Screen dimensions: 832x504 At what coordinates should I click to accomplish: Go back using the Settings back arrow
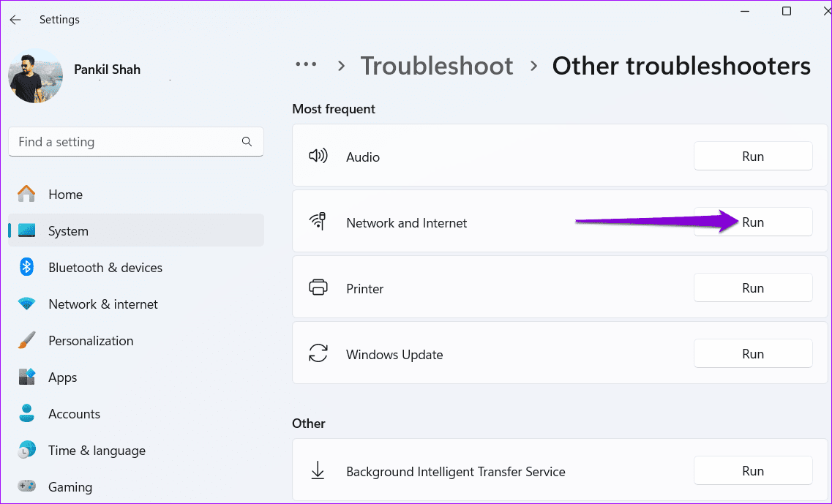(x=15, y=20)
